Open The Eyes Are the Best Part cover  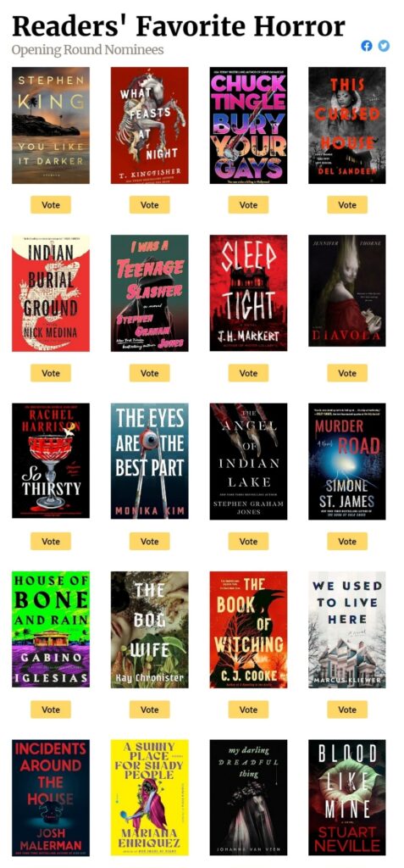(x=149, y=460)
